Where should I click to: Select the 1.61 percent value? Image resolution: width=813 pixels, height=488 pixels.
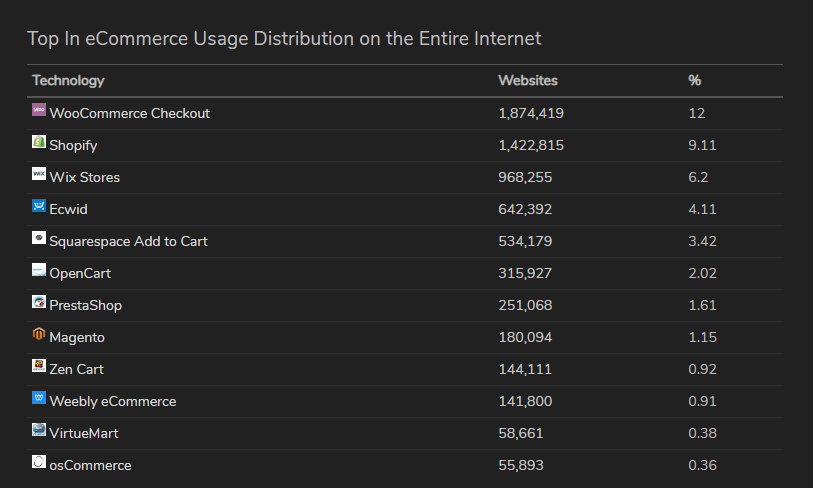pos(702,305)
